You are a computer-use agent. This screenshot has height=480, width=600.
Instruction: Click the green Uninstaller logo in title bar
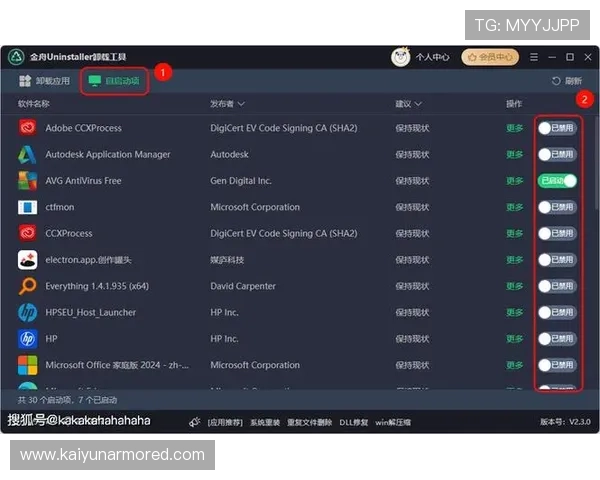pos(16,57)
